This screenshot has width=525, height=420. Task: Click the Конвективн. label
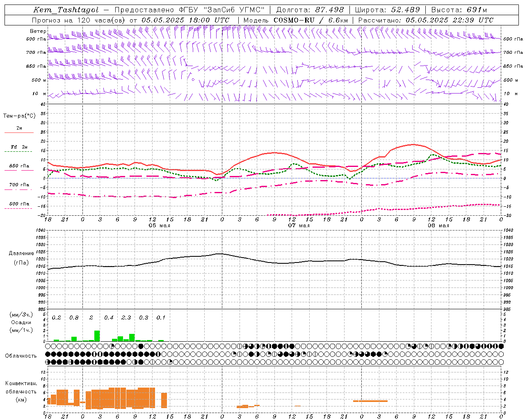21,383
